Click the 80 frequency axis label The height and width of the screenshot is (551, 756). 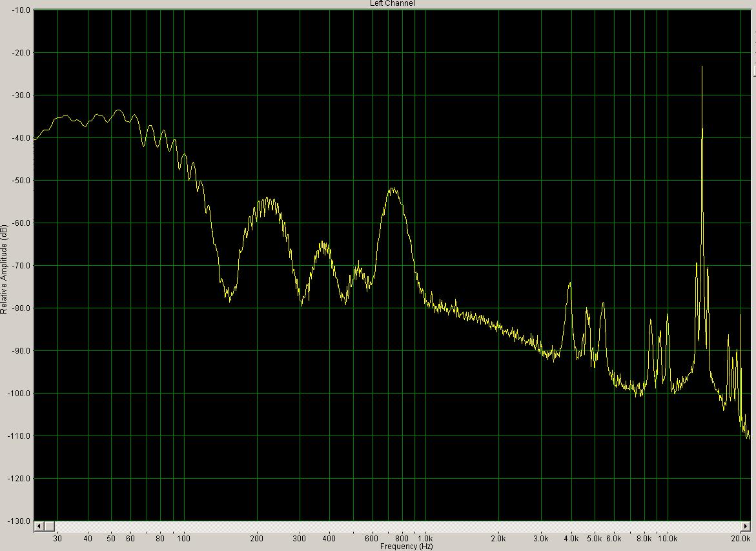point(160,539)
